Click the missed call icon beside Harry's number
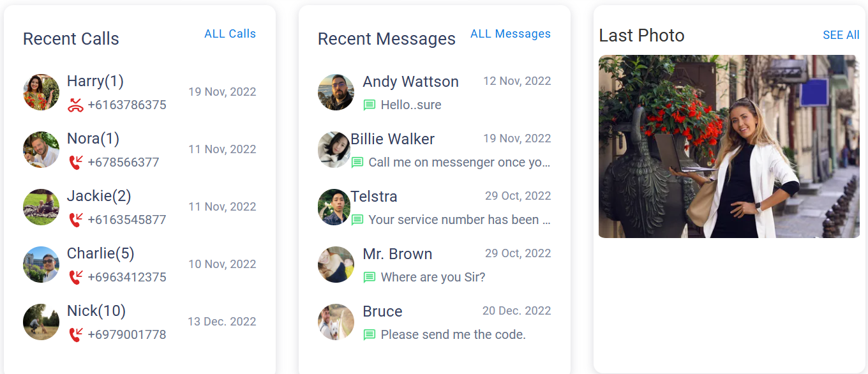The width and height of the screenshot is (868, 374). pos(76,105)
